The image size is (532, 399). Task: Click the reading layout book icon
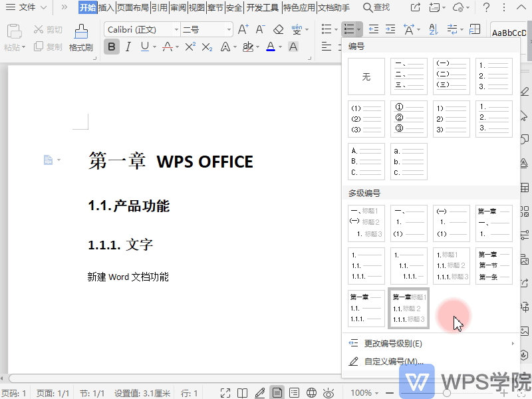click(x=242, y=393)
